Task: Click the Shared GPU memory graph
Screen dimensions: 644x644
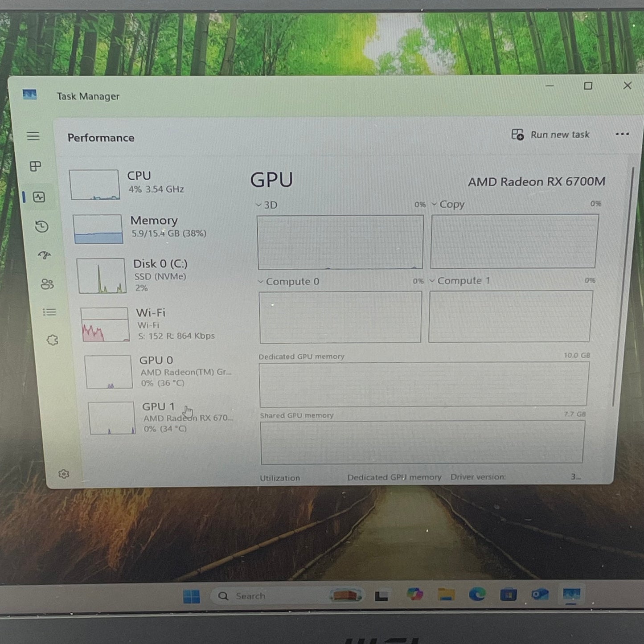Action: click(x=422, y=442)
